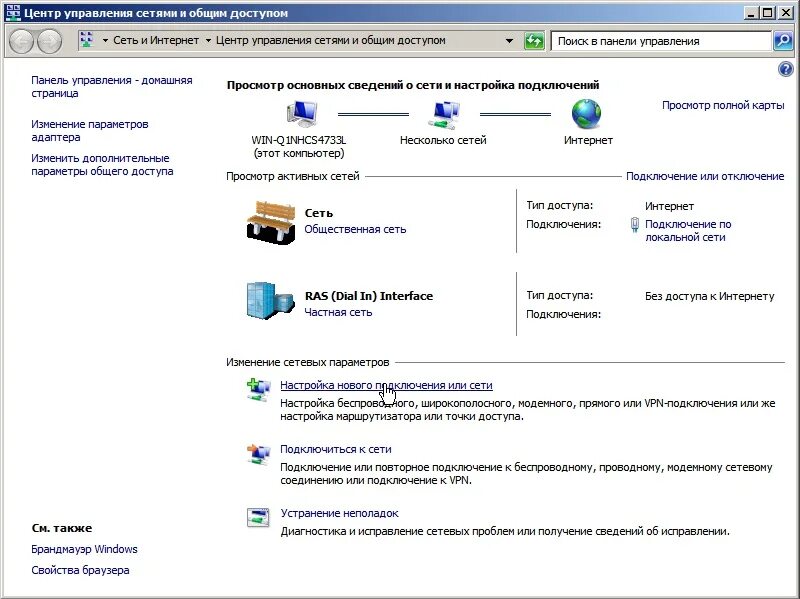800x599 pixels.
Task: Click the control panel icon in address bar
Action: 87,40
